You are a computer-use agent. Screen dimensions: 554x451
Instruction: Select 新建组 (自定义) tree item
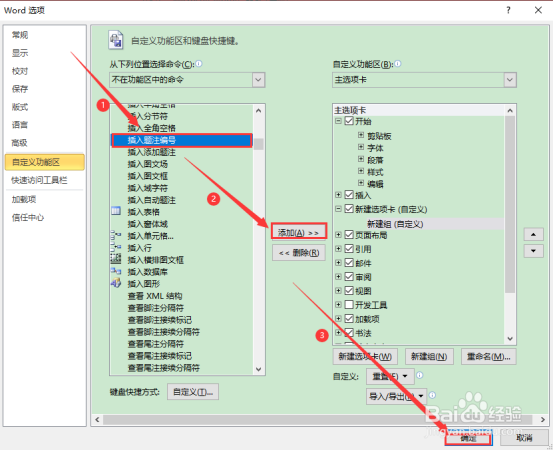pos(395,224)
